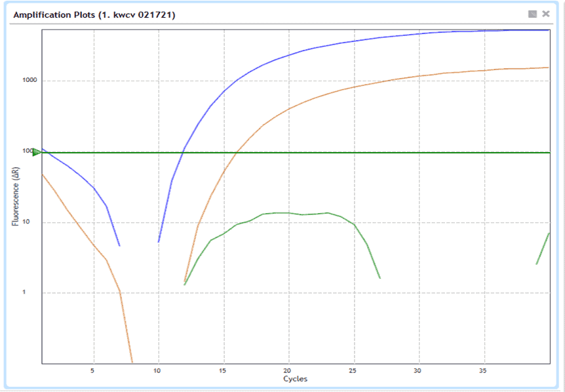
Task: Click the Cycles x-axis label
Action: [295, 379]
